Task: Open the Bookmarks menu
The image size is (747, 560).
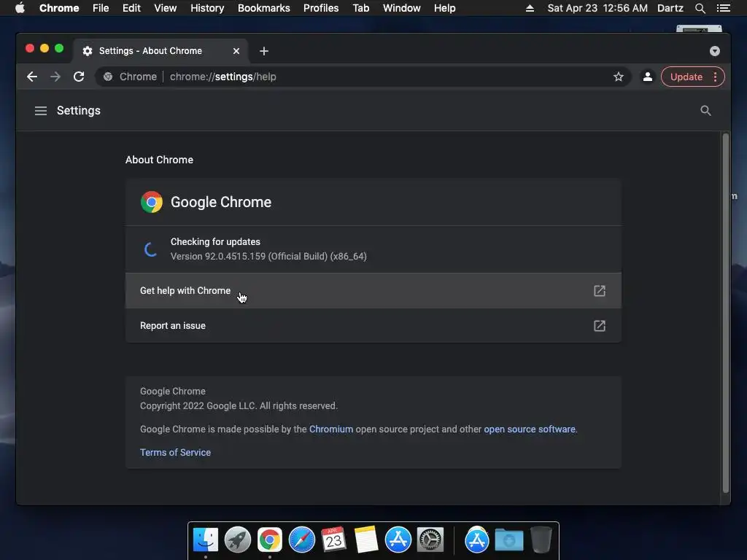Action: tap(263, 8)
